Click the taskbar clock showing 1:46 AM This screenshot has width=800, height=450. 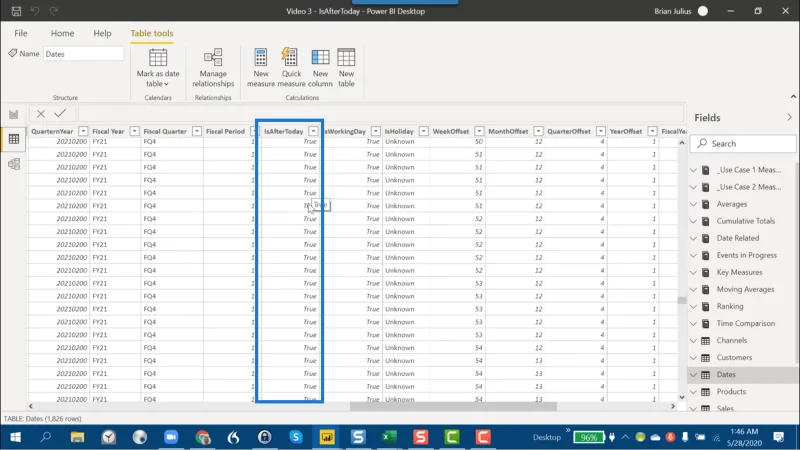click(744, 437)
